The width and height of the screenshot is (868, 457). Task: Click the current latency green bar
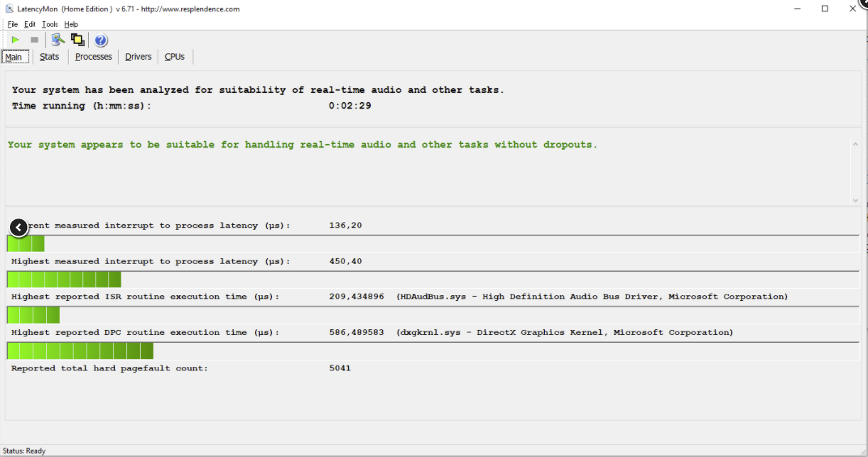click(x=26, y=244)
